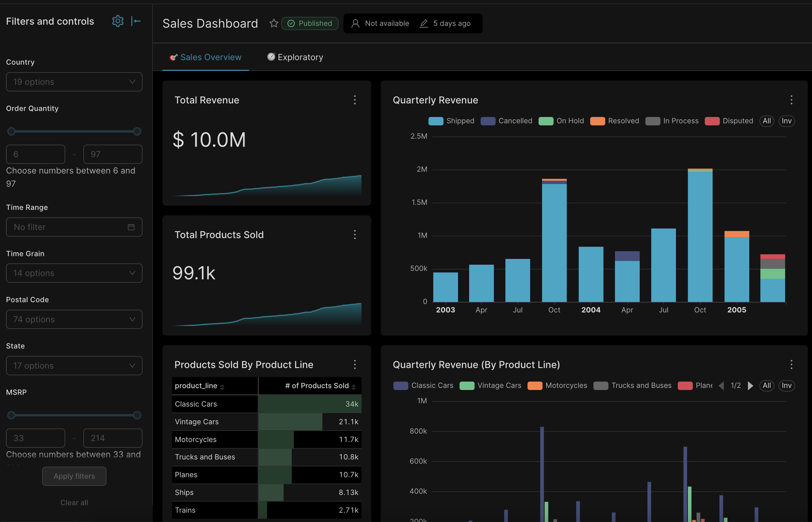812x522 pixels.
Task: Toggle Shipped series in Quarterly Revenue legend
Action: (451, 121)
